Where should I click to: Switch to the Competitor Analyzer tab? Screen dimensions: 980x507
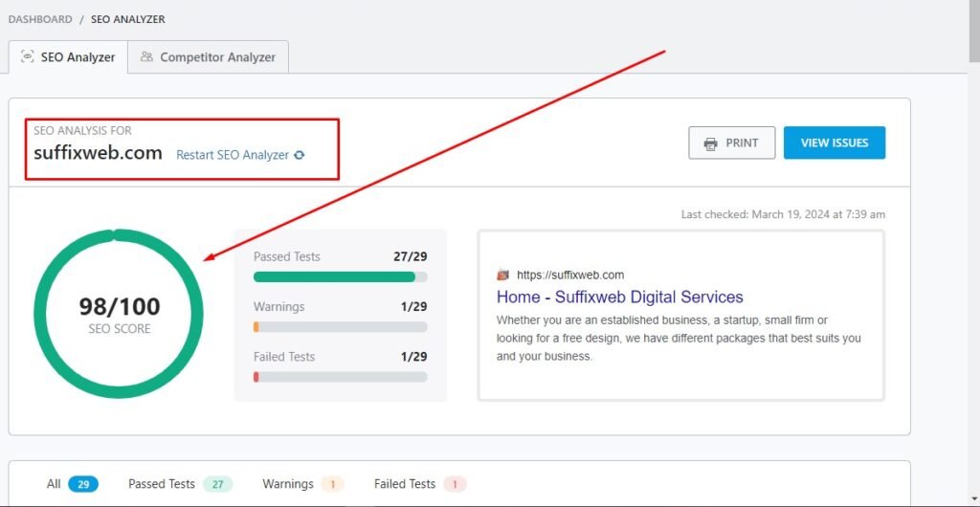[x=208, y=57]
